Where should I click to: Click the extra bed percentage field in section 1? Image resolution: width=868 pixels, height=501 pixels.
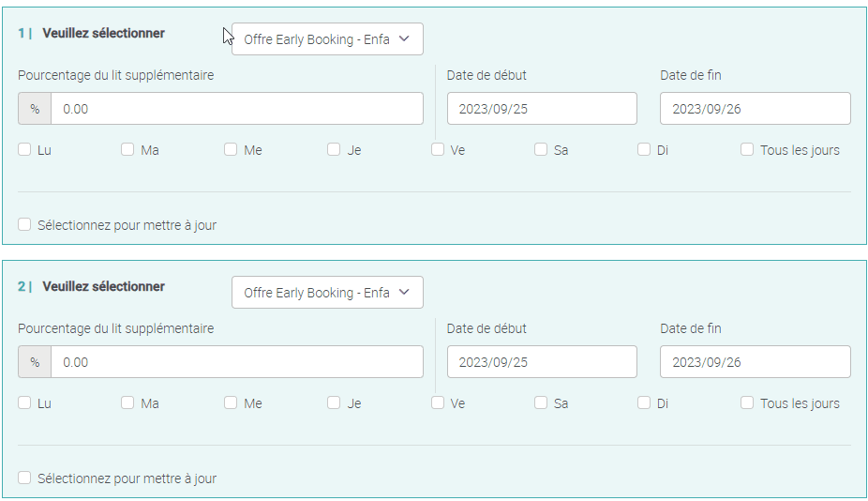(x=236, y=109)
